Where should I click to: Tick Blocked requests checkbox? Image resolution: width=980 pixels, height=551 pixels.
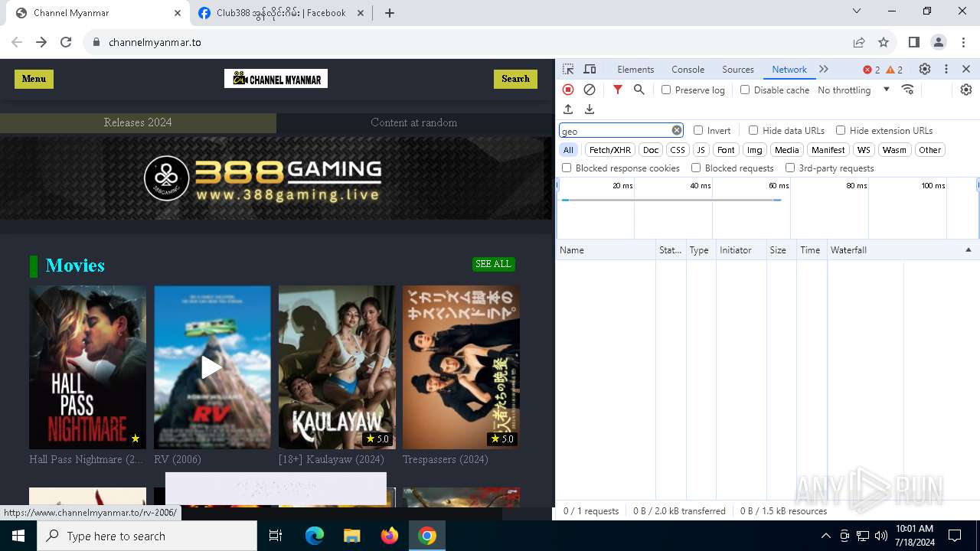coord(696,168)
